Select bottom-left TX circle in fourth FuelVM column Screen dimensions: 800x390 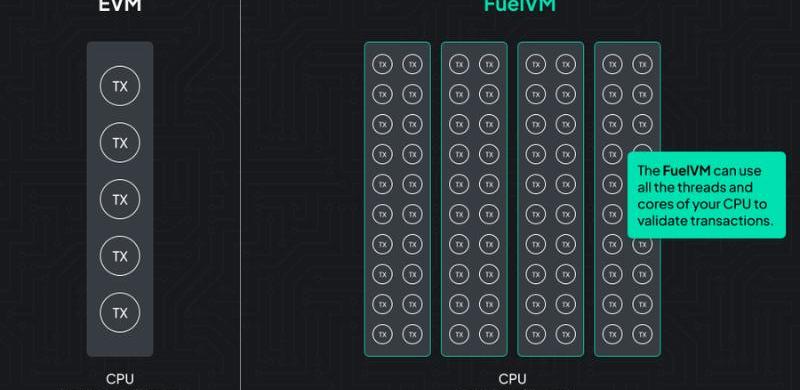[x=612, y=334]
